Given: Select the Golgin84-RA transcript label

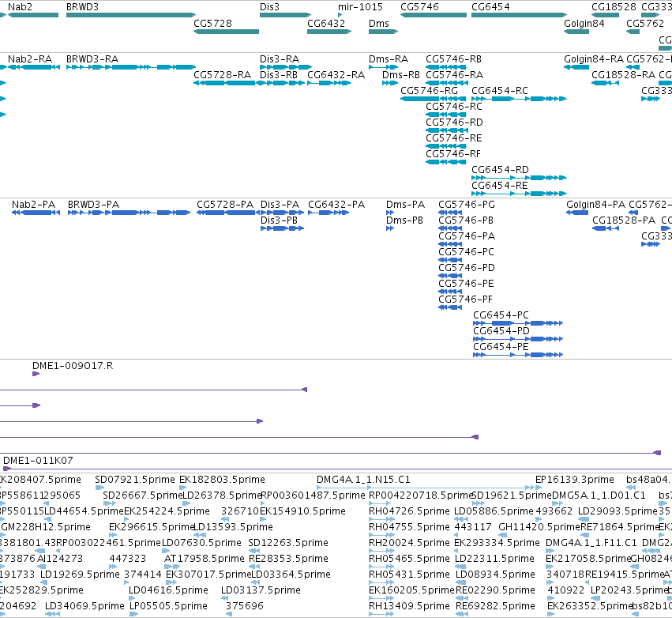Looking at the screenshot, I should 594,58.
